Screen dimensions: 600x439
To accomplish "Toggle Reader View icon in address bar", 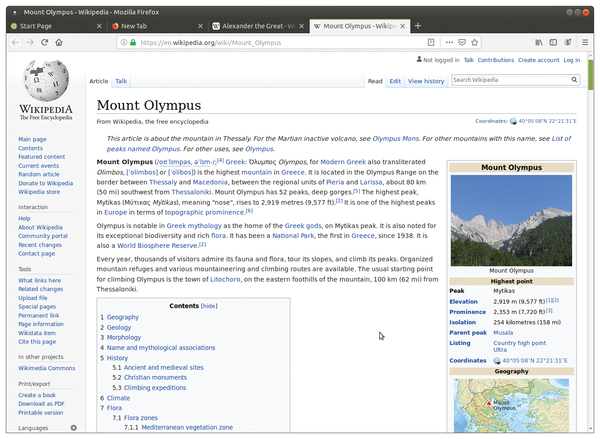I will point(431,42).
